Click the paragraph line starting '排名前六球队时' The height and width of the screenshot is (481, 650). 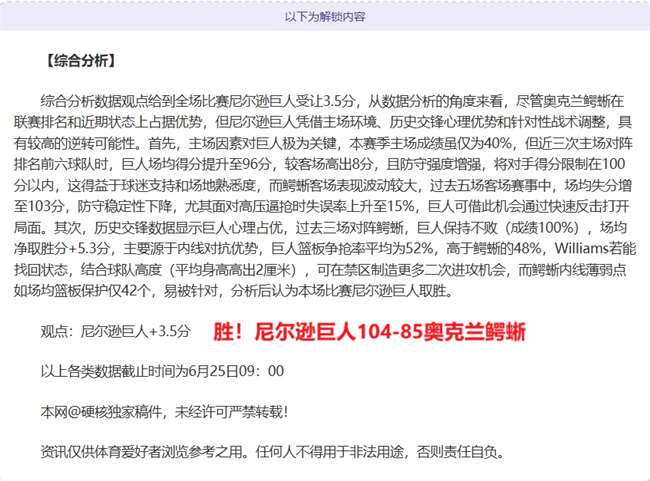pos(319,164)
